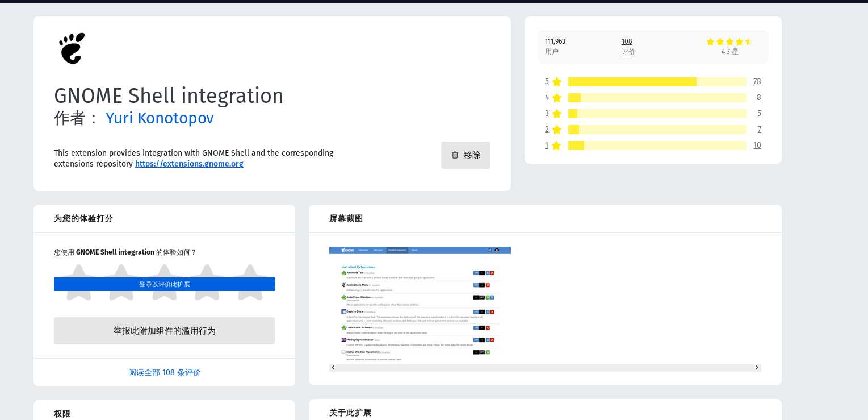Click the screenshot carousel left arrow

333,368
